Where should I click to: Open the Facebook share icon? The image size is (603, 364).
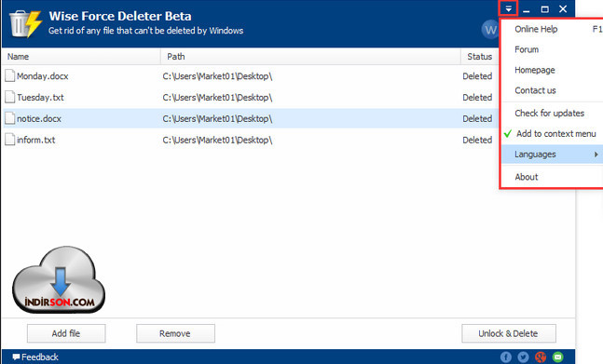[x=506, y=357]
